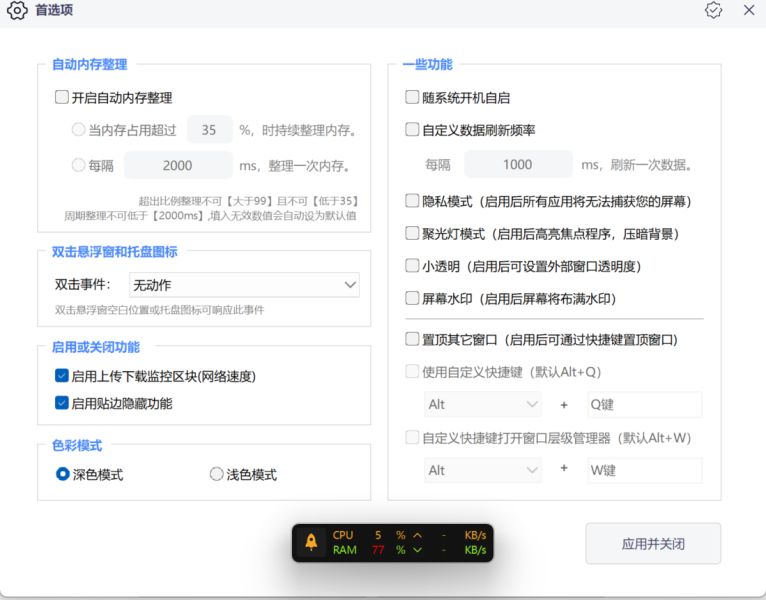Click the refresh interval field showing 1000
766x600 pixels.
(x=518, y=164)
